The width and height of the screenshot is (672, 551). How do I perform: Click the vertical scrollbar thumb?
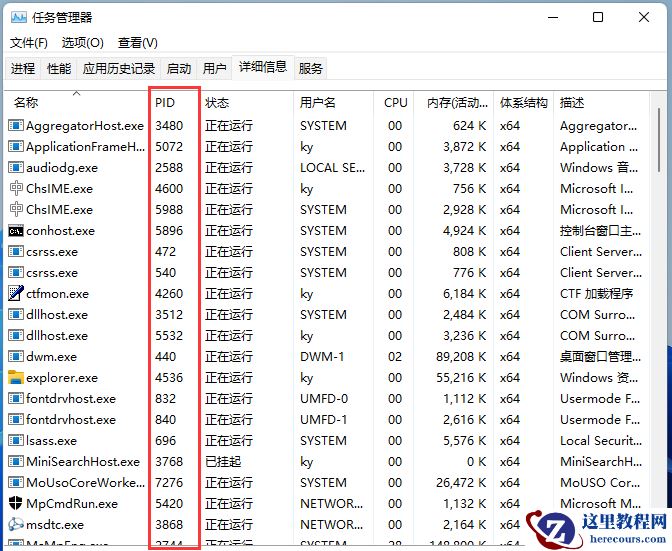pyautogui.click(x=659, y=139)
